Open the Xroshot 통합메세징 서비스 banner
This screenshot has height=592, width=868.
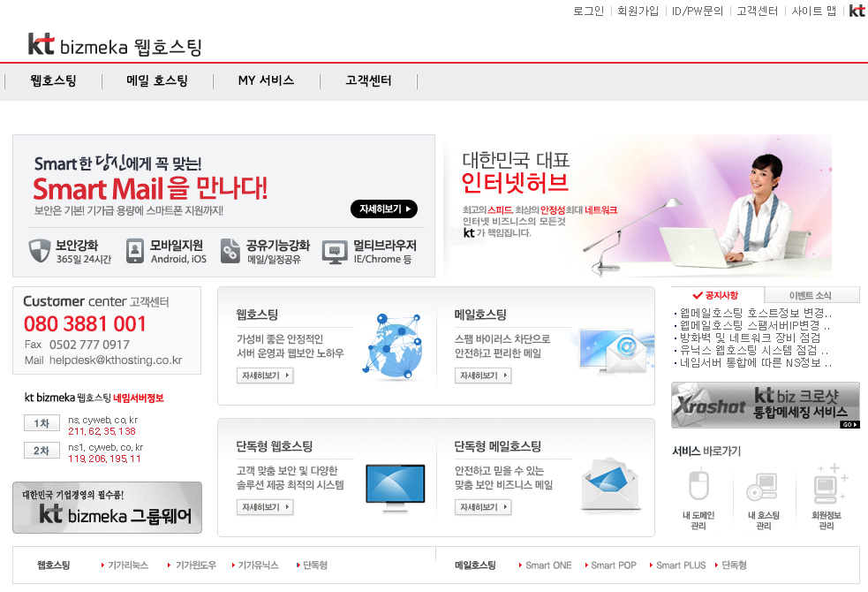click(x=766, y=405)
